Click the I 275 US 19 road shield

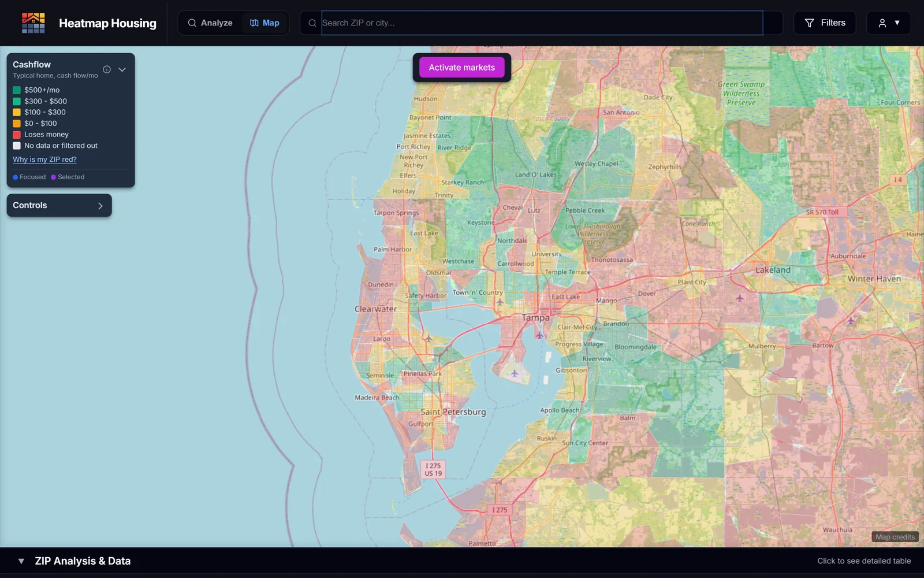pyautogui.click(x=433, y=469)
